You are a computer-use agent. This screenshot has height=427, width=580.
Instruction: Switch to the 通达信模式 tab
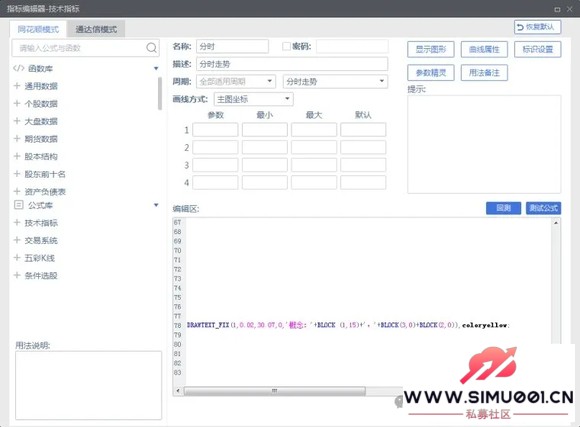point(96,29)
